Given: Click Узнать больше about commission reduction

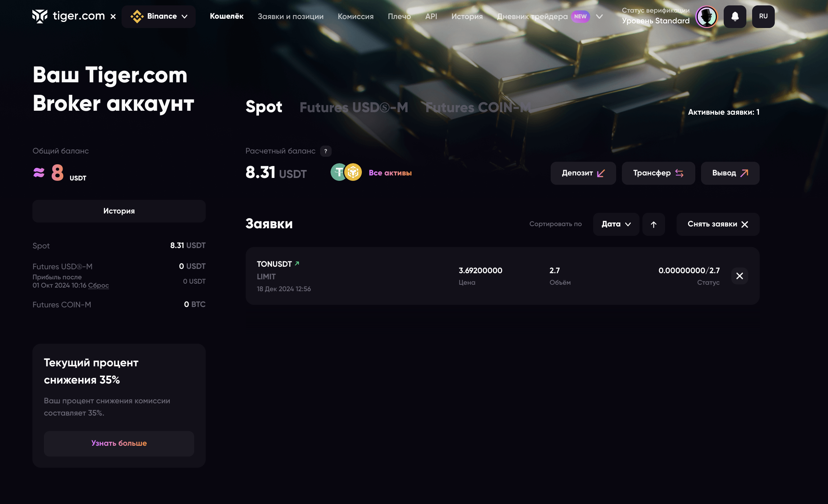Looking at the screenshot, I should (119, 444).
